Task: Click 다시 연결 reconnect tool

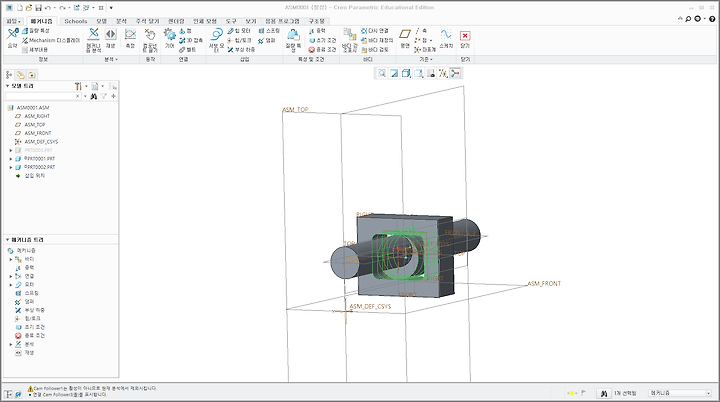Action: [375, 31]
